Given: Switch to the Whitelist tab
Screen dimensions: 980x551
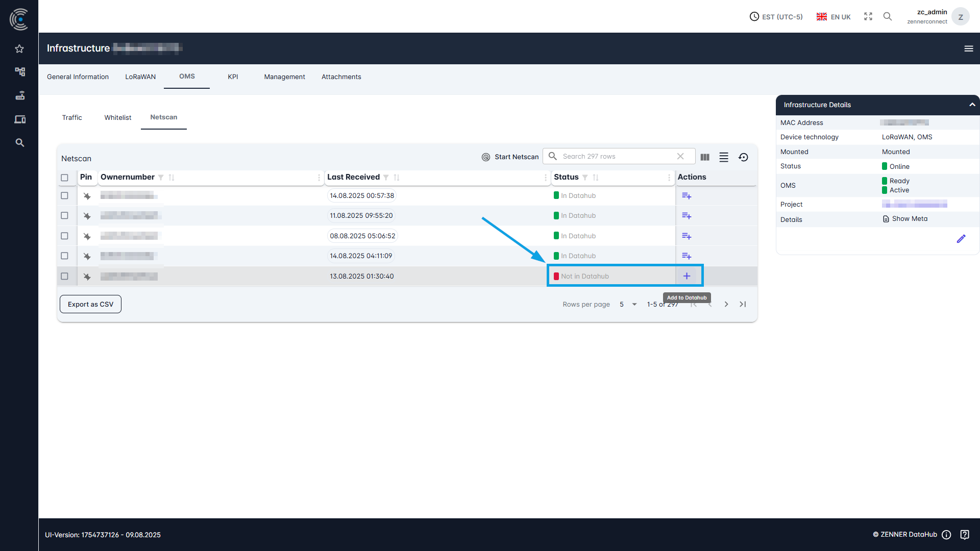Looking at the screenshot, I should pos(117,117).
